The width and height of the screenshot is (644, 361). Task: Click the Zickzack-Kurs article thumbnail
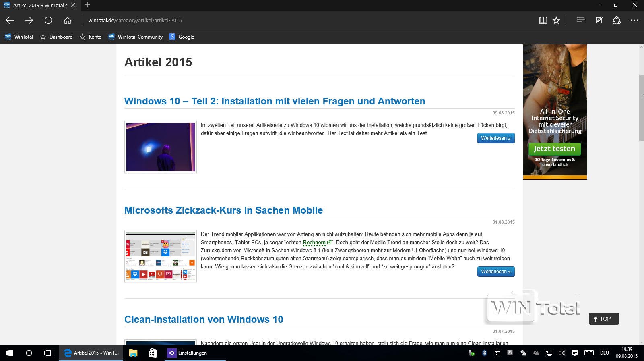(x=161, y=256)
